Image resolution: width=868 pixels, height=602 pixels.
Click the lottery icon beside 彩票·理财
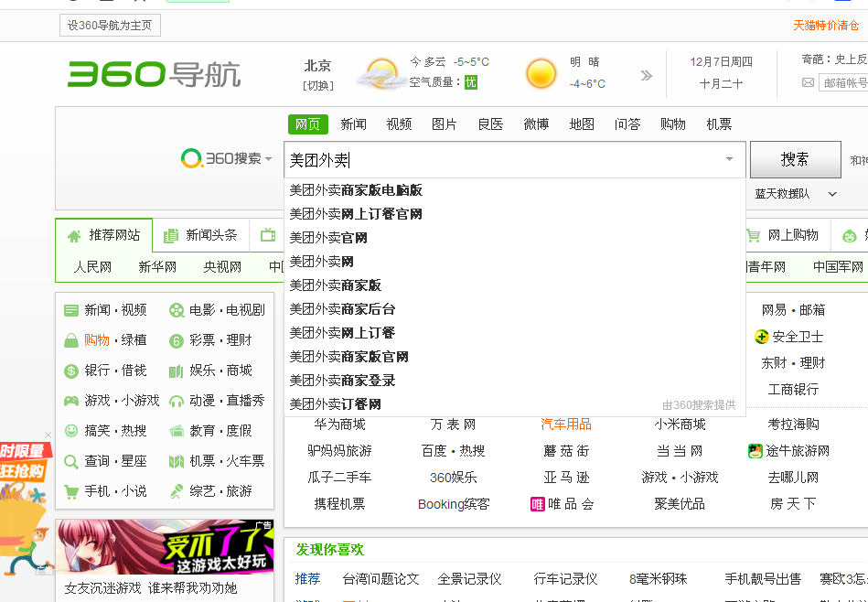[176, 341]
